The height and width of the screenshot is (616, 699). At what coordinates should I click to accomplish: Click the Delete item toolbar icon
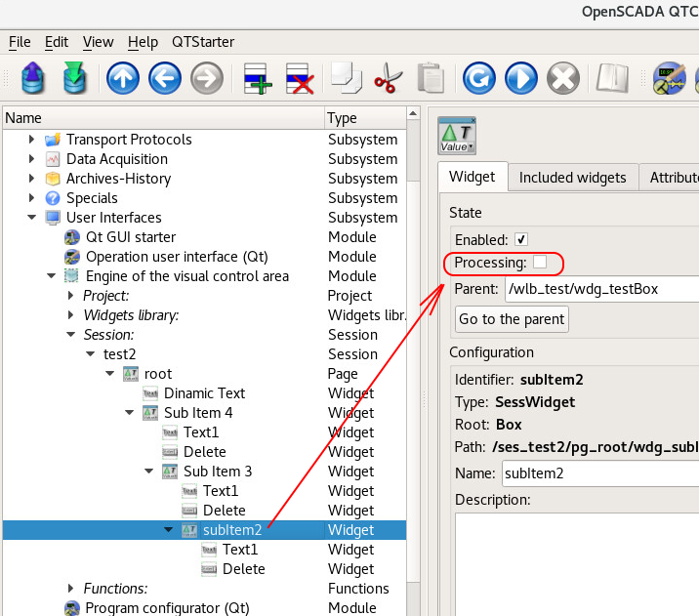(x=299, y=78)
